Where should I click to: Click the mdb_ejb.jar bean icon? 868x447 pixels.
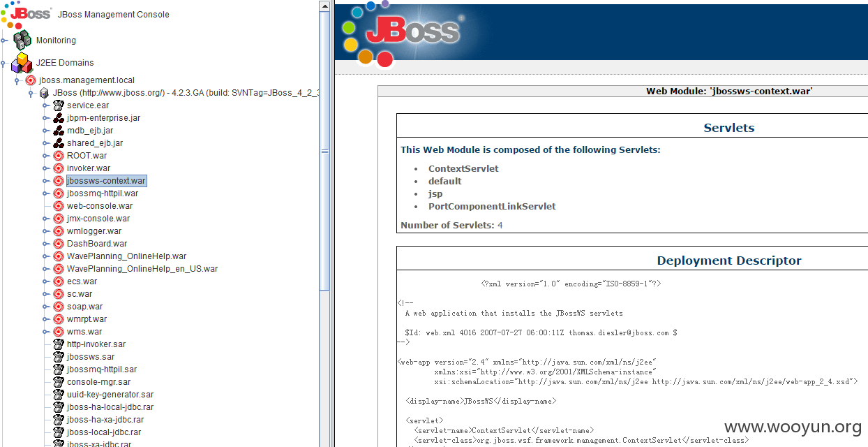(59, 131)
